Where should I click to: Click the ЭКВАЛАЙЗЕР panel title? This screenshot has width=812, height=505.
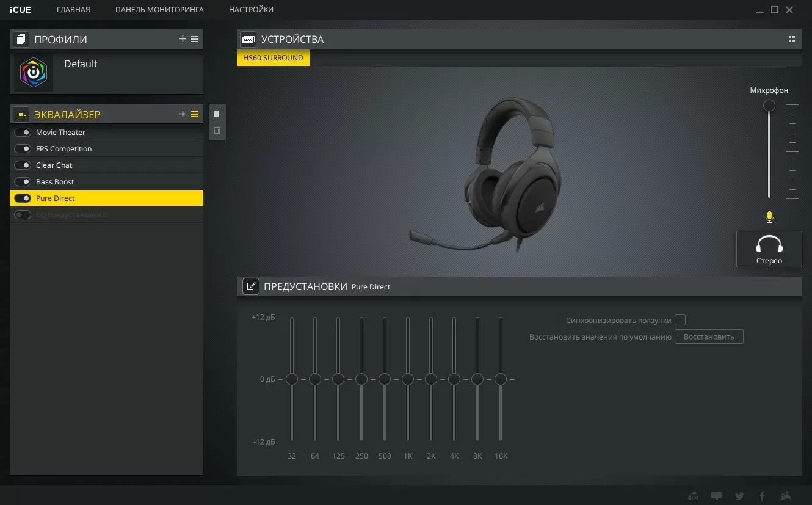coord(67,114)
